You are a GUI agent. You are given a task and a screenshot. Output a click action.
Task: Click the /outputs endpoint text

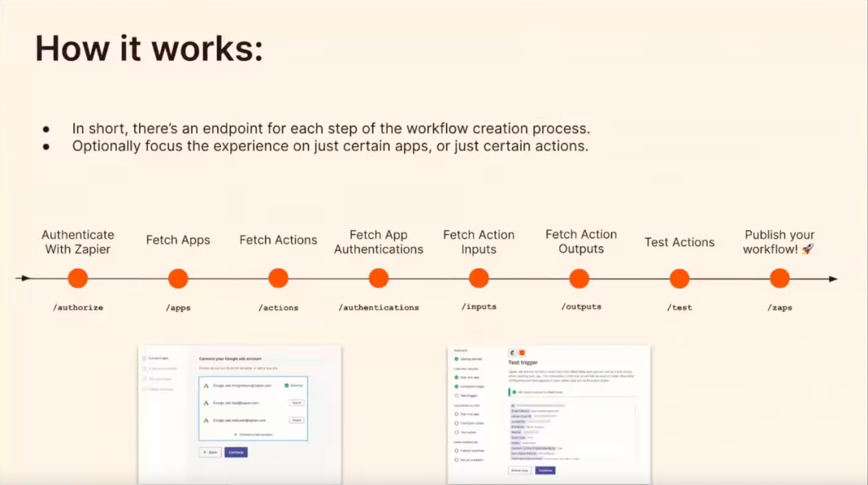(581, 306)
